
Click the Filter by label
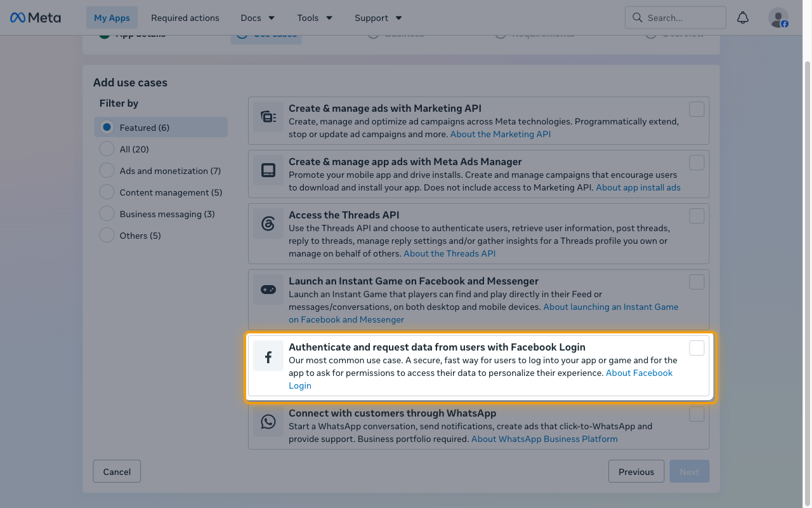click(119, 104)
